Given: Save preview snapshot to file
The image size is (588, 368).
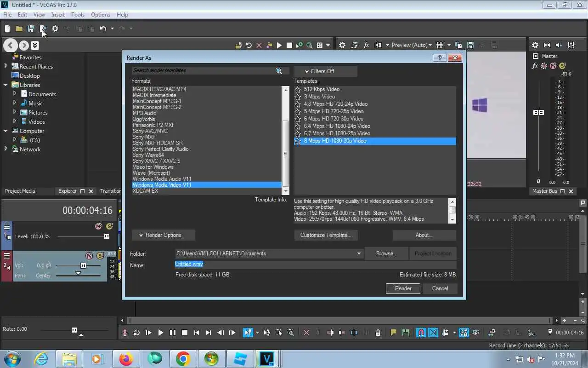Looking at the screenshot, I should tap(470, 45).
